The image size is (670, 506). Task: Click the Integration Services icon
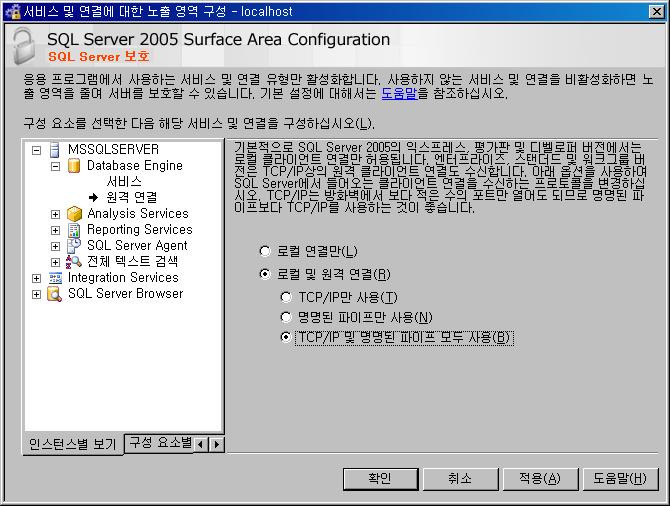point(55,278)
